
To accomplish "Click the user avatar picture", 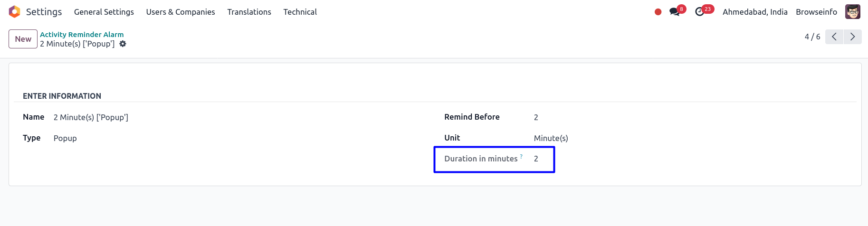I will point(852,12).
